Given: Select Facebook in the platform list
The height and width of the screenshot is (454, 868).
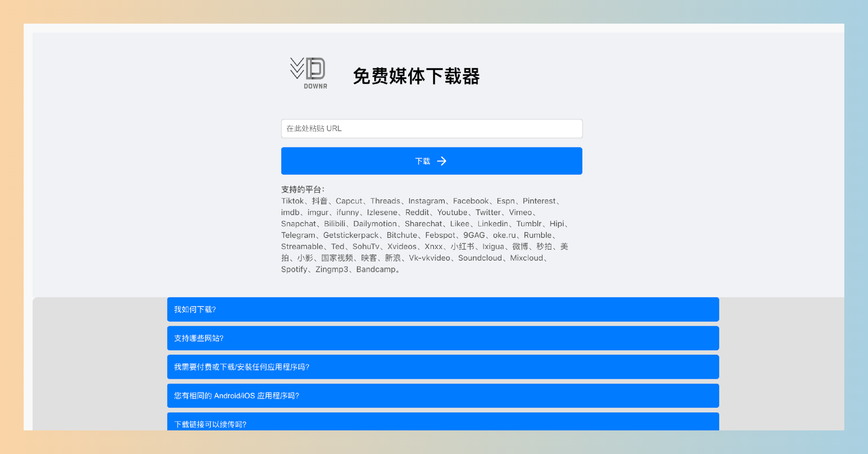Looking at the screenshot, I should (471, 201).
